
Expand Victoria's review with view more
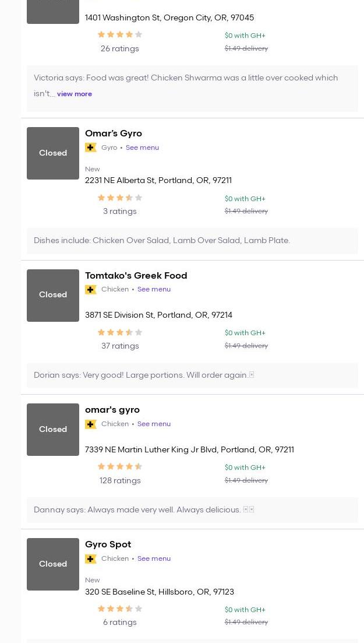pyautogui.click(x=75, y=94)
